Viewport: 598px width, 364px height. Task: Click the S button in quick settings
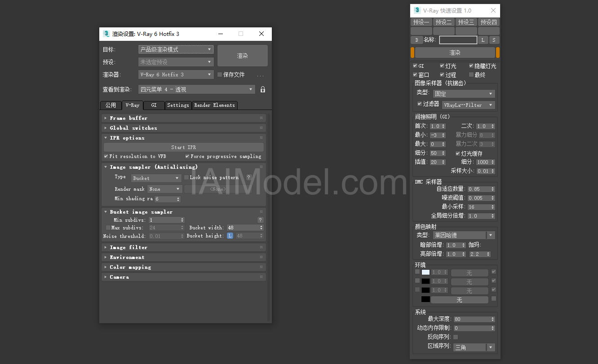(x=494, y=40)
